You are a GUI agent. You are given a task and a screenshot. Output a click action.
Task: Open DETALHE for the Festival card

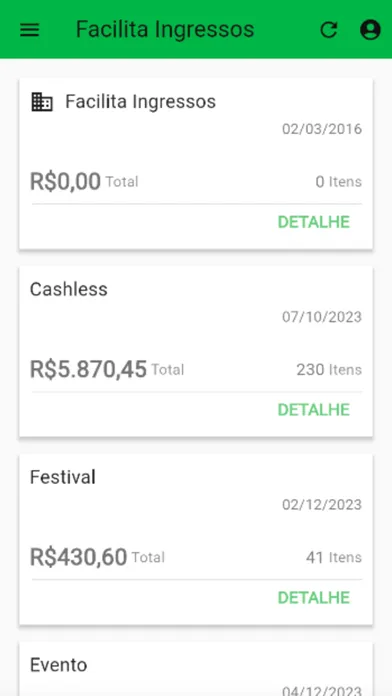(314, 597)
